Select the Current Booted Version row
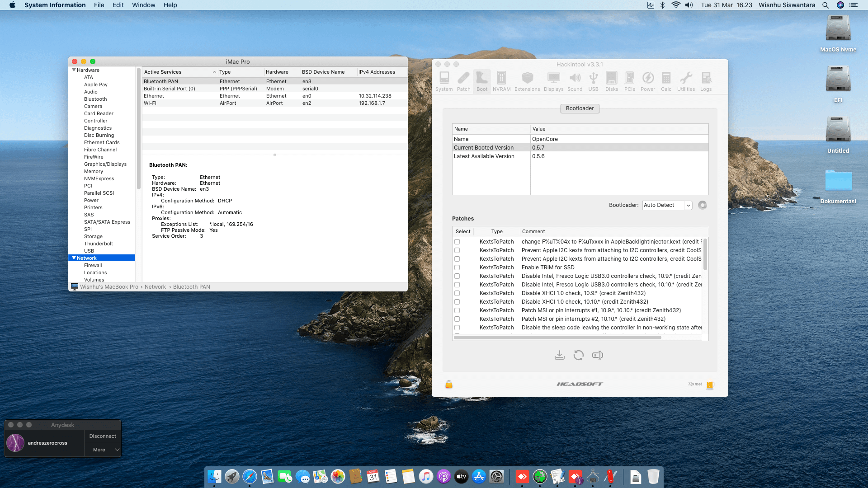This screenshot has width=868, height=488. tap(580, 148)
